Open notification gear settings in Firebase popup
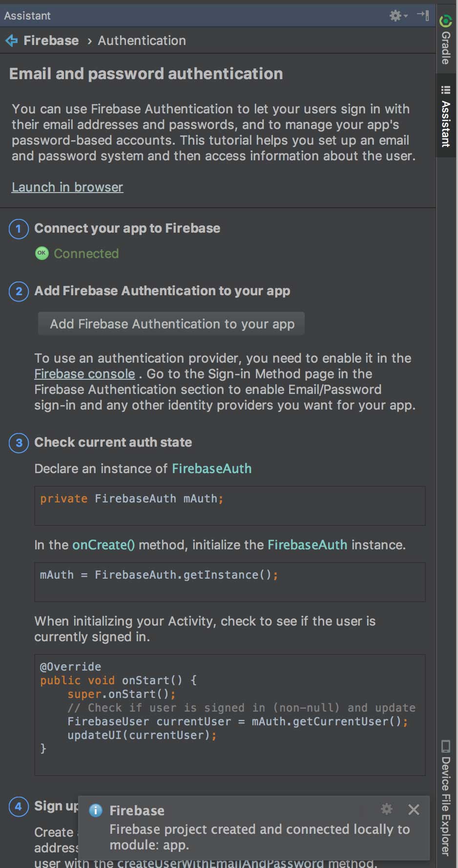 (x=387, y=809)
